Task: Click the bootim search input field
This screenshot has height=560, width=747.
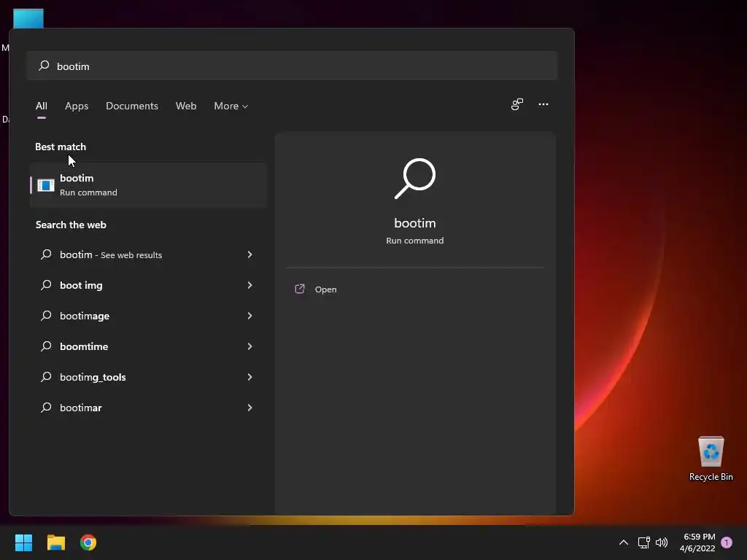Action: pyautogui.click(x=292, y=66)
